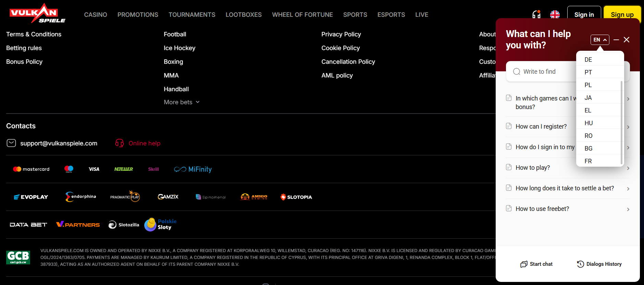Select DE from the language list
This screenshot has width=644, height=285.
588,60
